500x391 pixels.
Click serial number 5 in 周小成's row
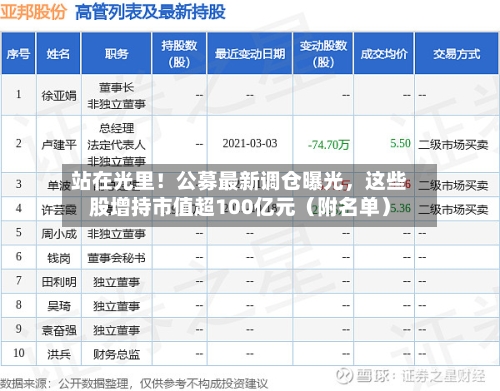coord(19,232)
